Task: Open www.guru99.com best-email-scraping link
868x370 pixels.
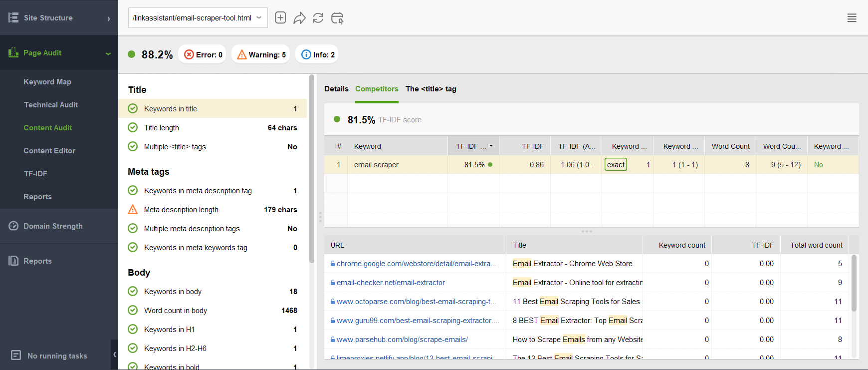Action: click(418, 321)
